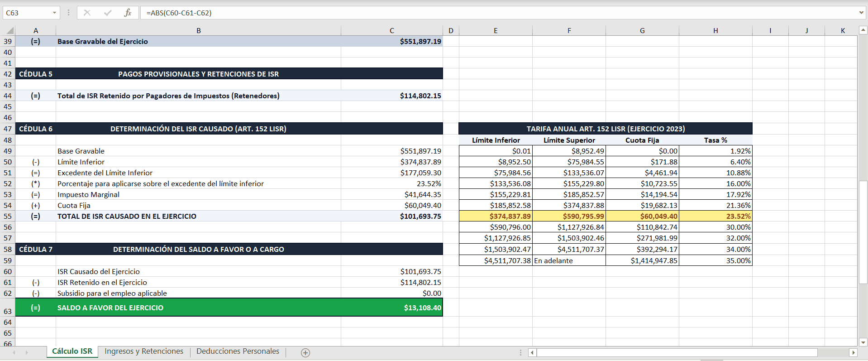Screen dimensions: 868x361
Task: Select column H header
Action: pyautogui.click(x=715, y=31)
